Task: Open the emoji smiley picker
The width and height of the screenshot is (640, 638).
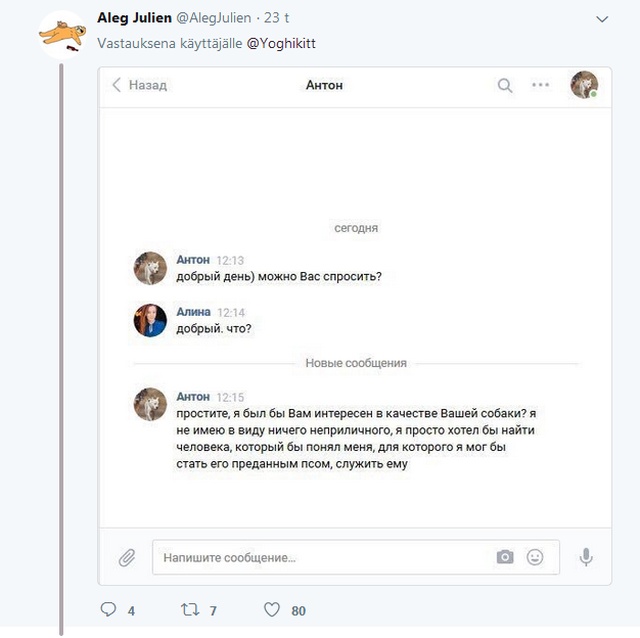Action: coord(535,557)
